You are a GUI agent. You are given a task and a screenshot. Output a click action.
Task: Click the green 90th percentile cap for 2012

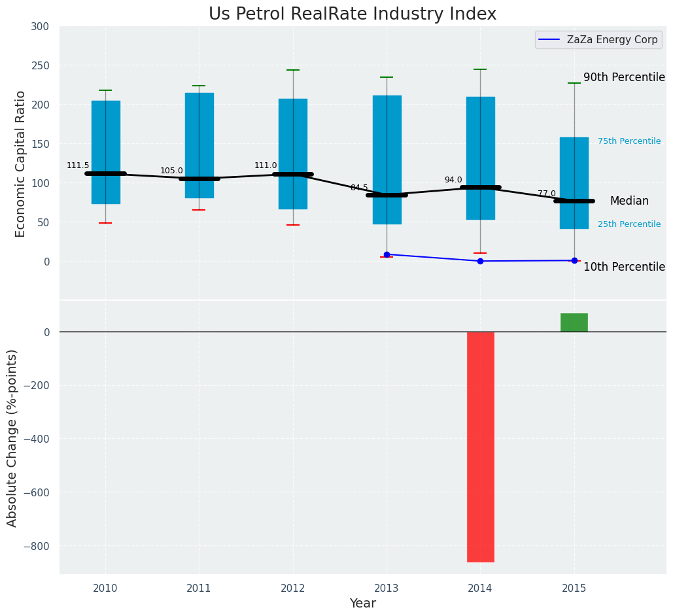(x=293, y=70)
